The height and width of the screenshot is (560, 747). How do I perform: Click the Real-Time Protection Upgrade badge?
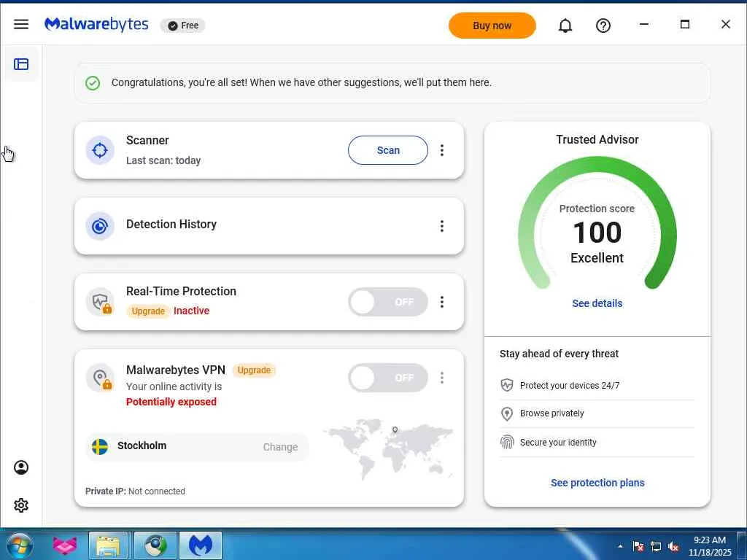coord(148,311)
